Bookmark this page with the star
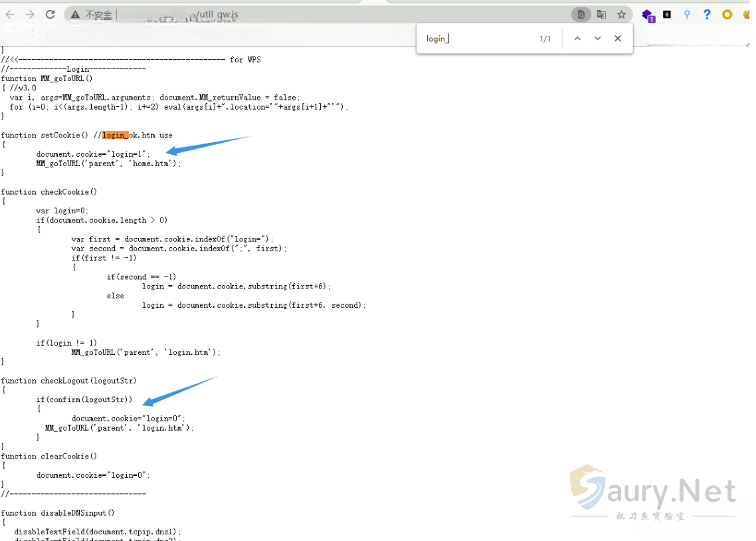The image size is (756, 541). [621, 15]
